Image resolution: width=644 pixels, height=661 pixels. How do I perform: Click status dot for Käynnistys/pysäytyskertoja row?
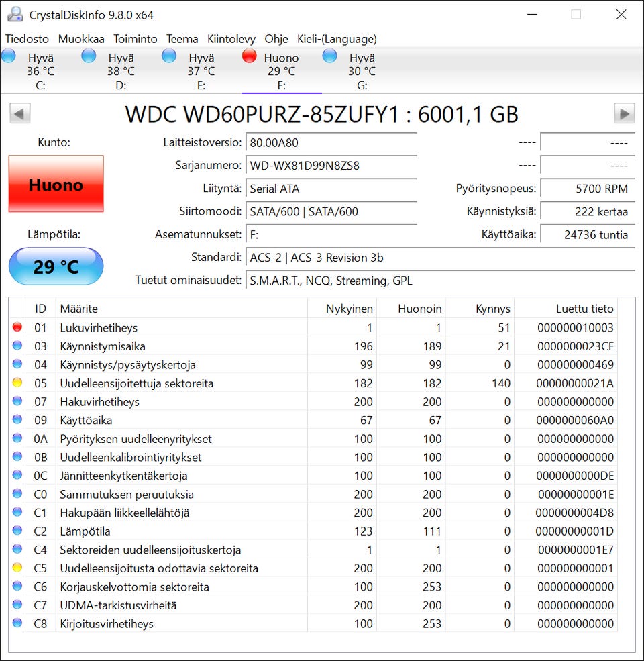point(17,364)
